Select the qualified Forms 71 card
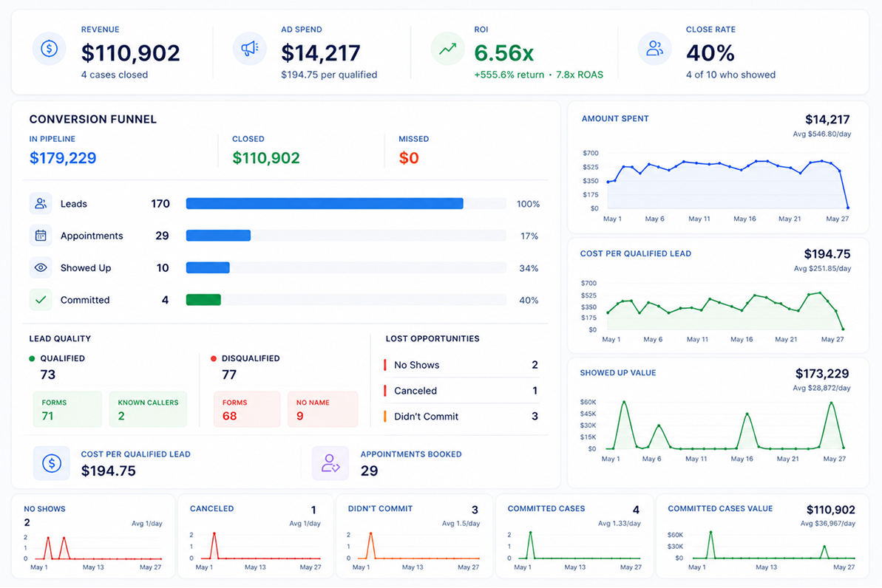Screen dimensions: 882x588 point(67,409)
